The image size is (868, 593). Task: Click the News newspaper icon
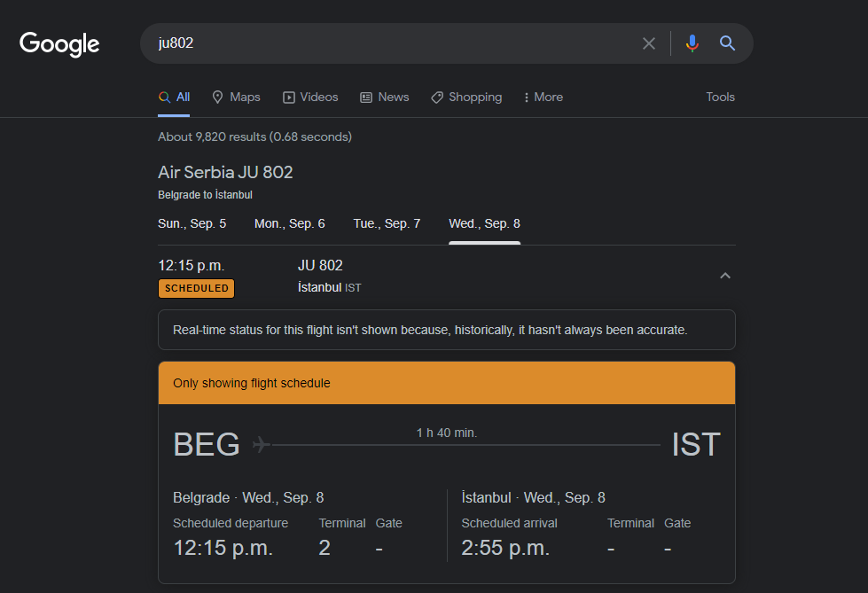point(366,98)
